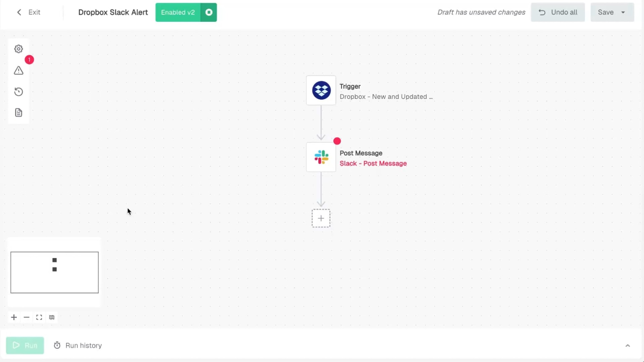Open Run history
Screen dimensions: 644x362
pyautogui.click(x=78, y=345)
